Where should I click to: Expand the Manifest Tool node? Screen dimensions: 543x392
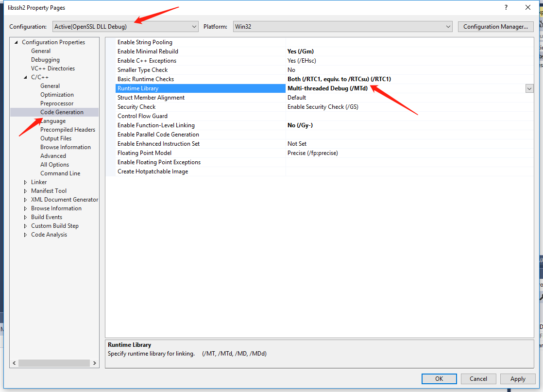point(25,190)
